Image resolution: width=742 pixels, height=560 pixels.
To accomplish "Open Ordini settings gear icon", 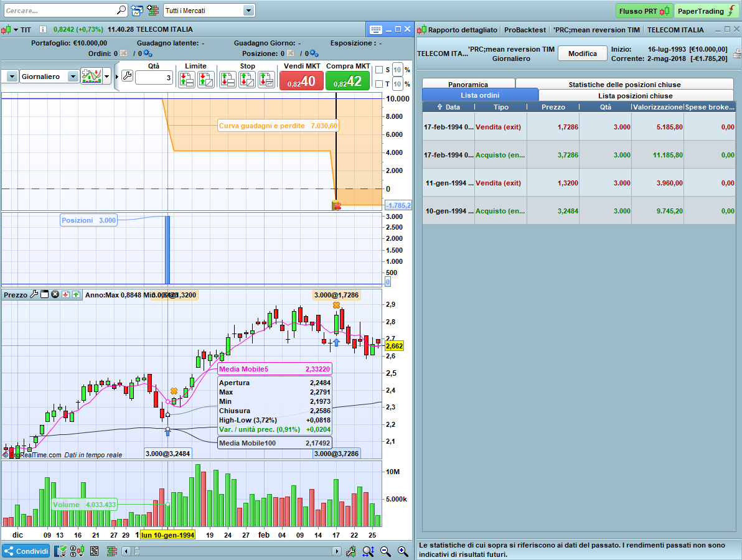I will coord(148,54).
